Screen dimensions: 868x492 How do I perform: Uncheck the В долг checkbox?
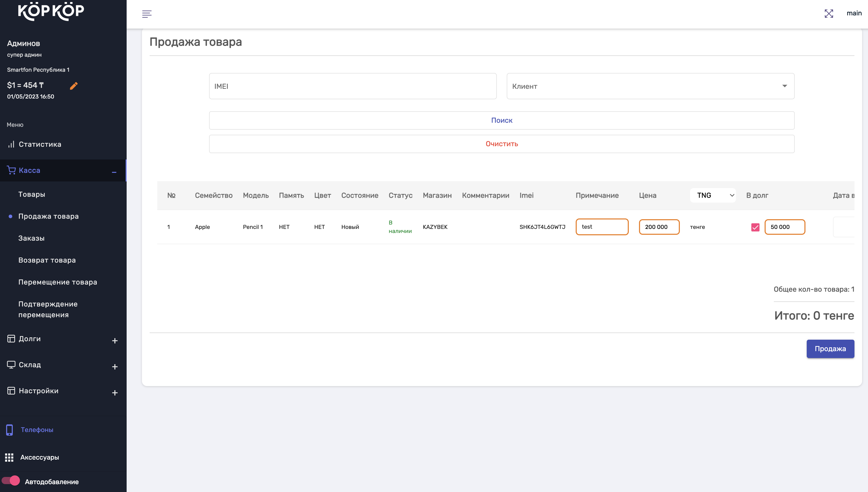tap(755, 227)
